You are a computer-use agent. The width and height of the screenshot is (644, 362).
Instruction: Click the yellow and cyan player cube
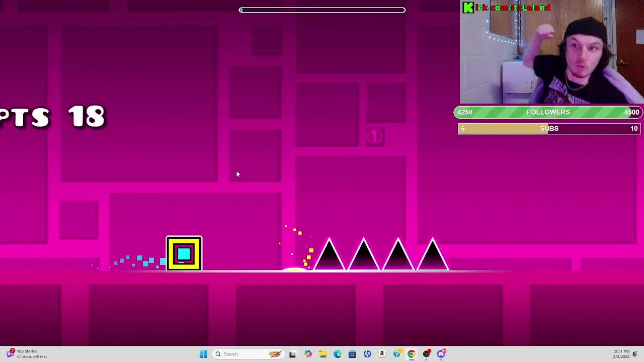pyautogui.click(x=184, y=253)
